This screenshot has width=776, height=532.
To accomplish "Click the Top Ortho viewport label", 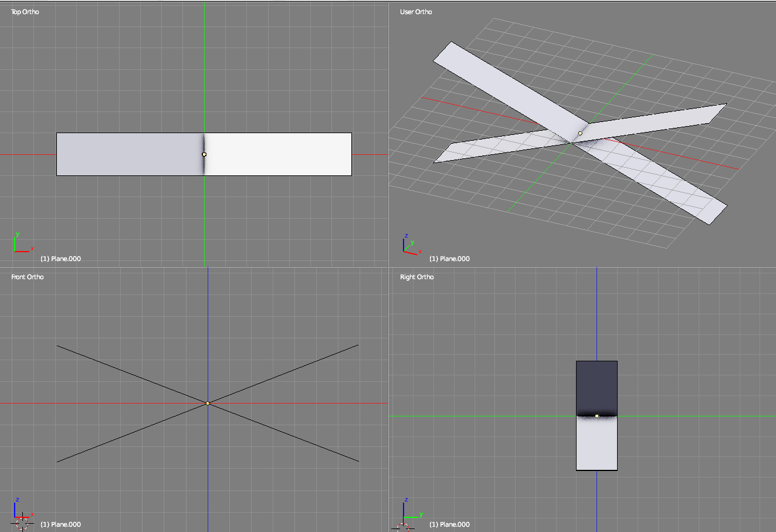I will [25, 12].
